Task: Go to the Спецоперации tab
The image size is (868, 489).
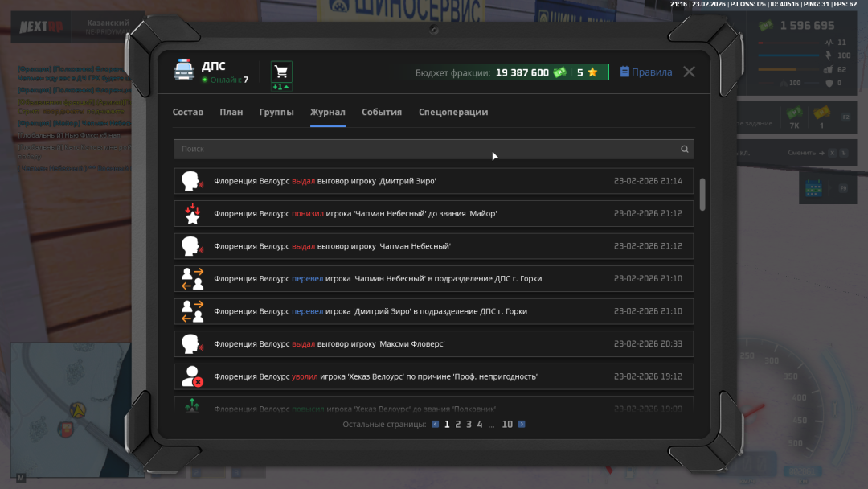Action: (x=453, y=113)
